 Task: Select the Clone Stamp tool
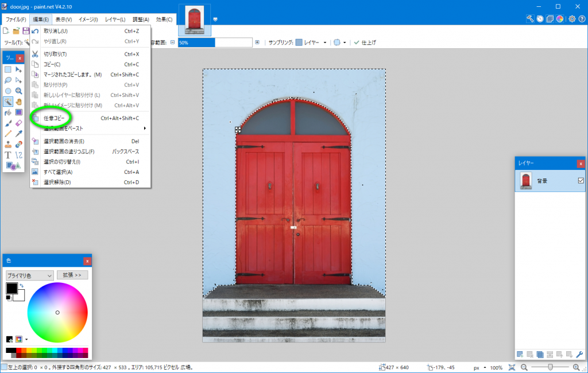tap(8, 144)
